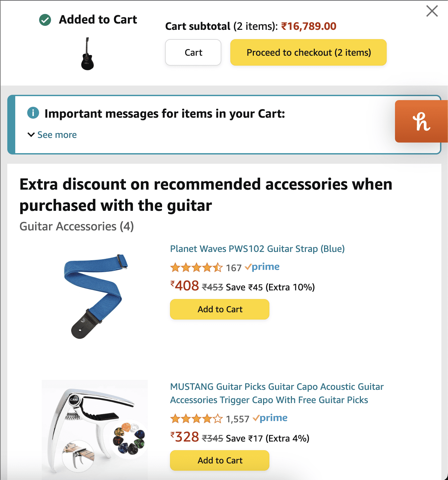Click the MUSTANG capo star rating

point(196,419)
